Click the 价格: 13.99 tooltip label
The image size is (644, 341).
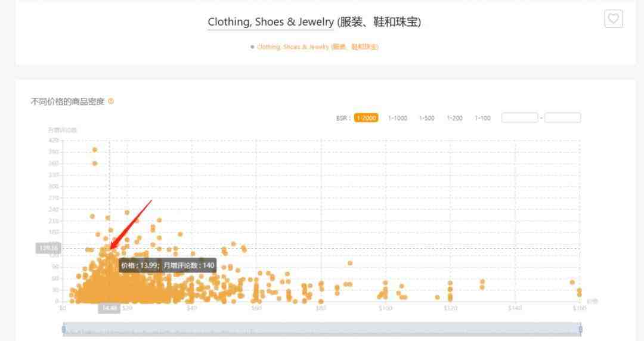point(168,265)
